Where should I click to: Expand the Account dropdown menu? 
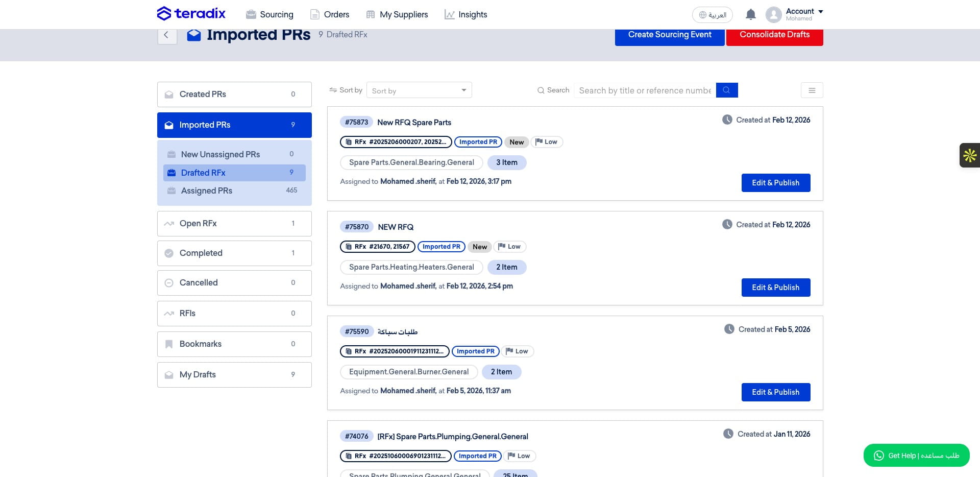(x=804, y=14)
